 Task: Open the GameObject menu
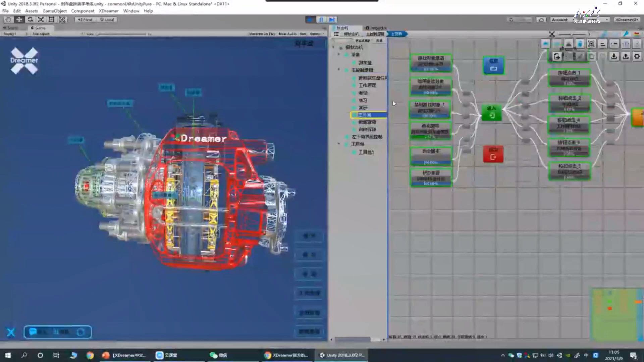click(x=55, y=11)
